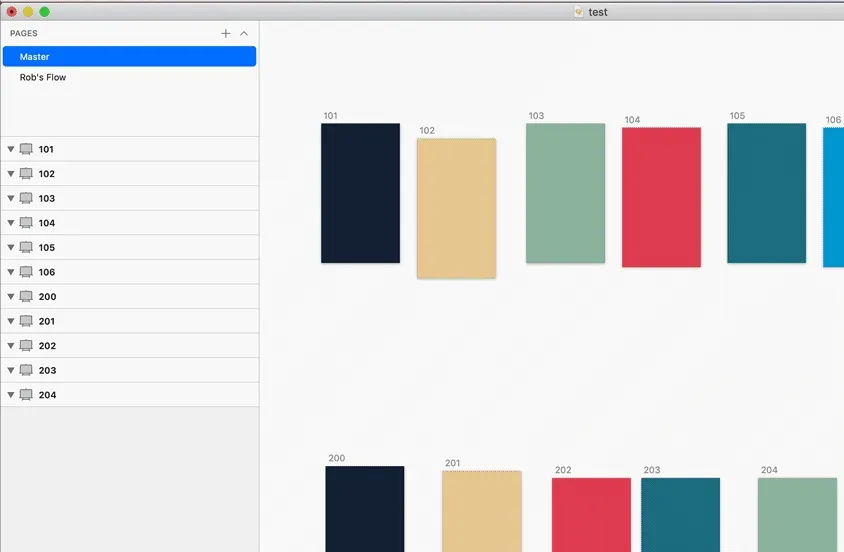Click red artboard 104 on canvas
844x552 pixels.
coord(662,197)
